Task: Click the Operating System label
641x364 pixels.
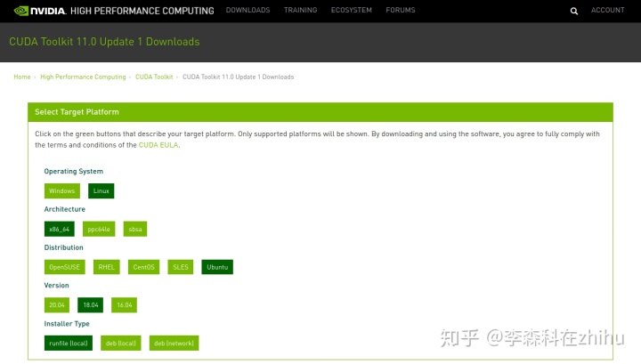Action: 74,172
